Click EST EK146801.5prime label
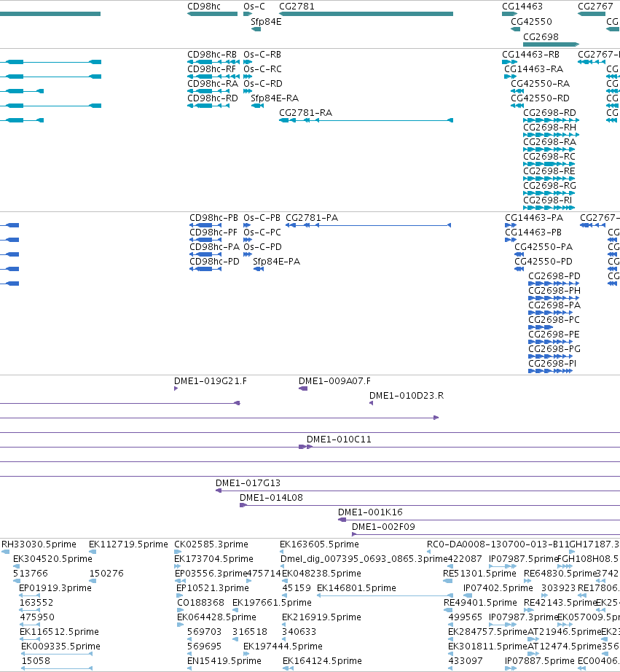This screenshot has width=620, height=672. [x=356, y=588]
